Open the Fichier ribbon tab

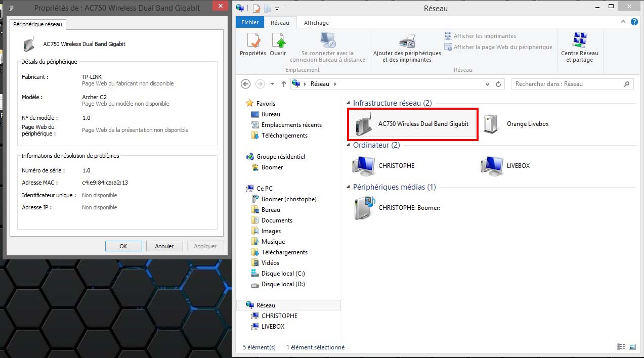[250, 22]
